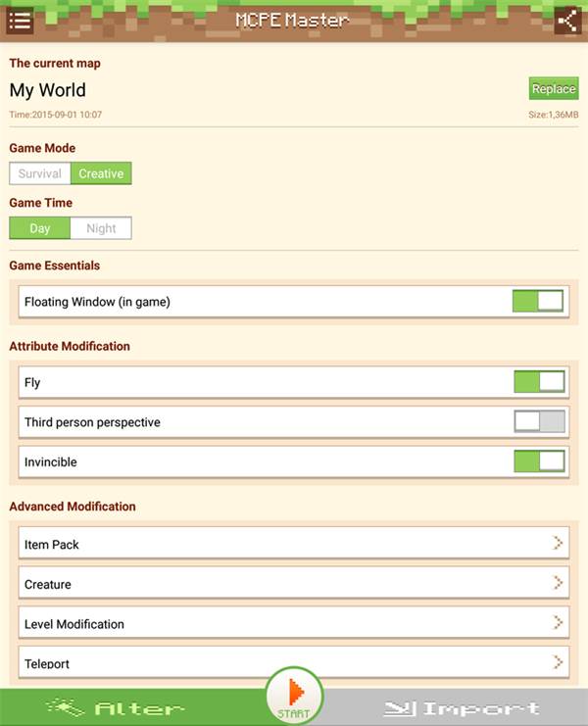Set game time to Day
The image size is (588, 726).
coord(40,228)
